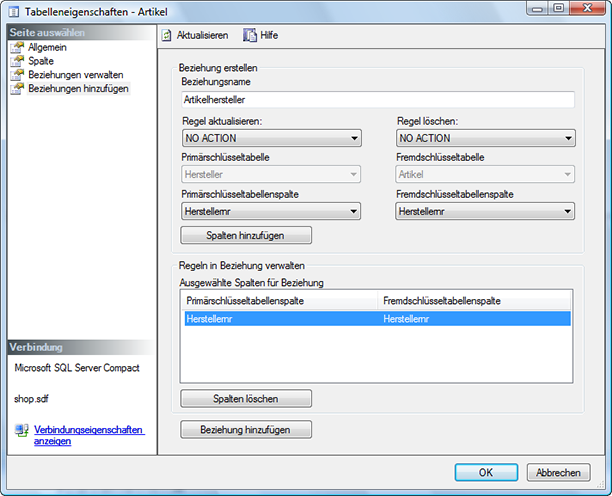This screenshot has width=612, height=496.
Task: Maximize the Tabelleneigenschaften window
Action: (x=559, y=8)
